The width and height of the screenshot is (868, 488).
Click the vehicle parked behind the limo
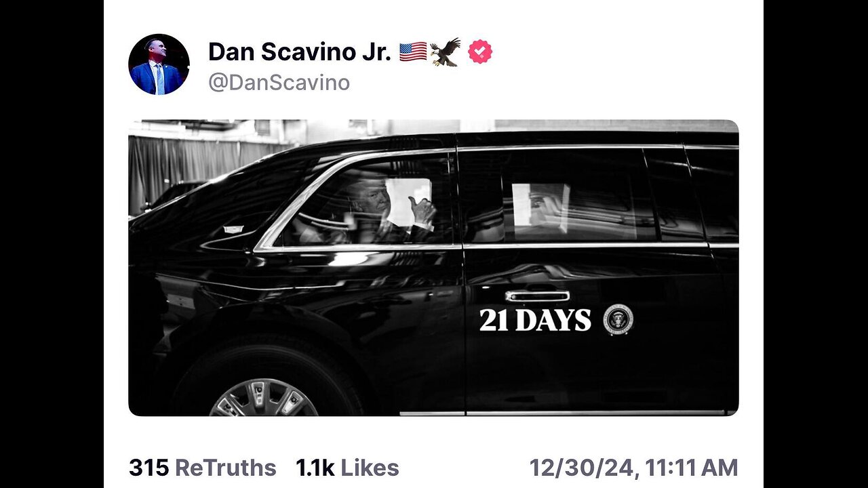pyautogui.click(x=170, y=195)
